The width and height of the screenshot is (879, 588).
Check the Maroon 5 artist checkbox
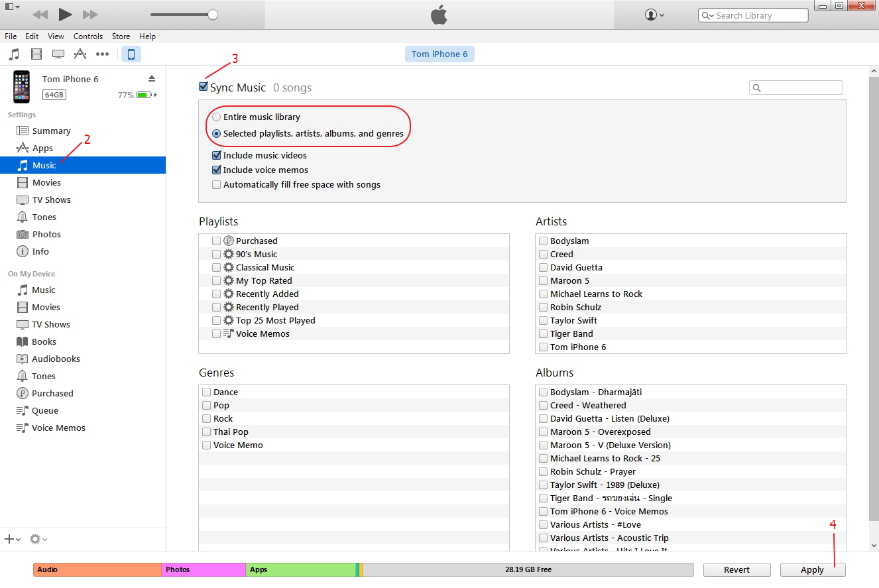point(543,280)
